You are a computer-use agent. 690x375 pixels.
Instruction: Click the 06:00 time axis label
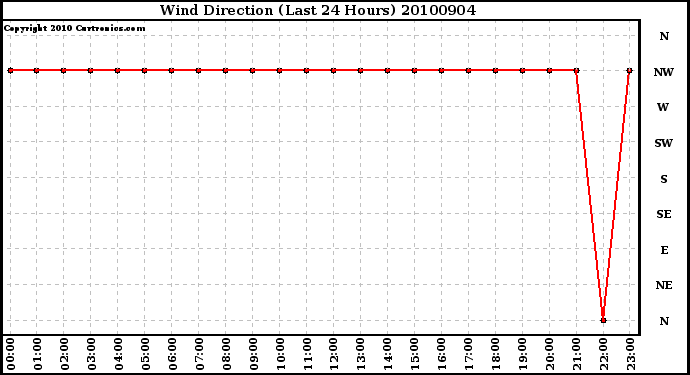click(172, 354)
